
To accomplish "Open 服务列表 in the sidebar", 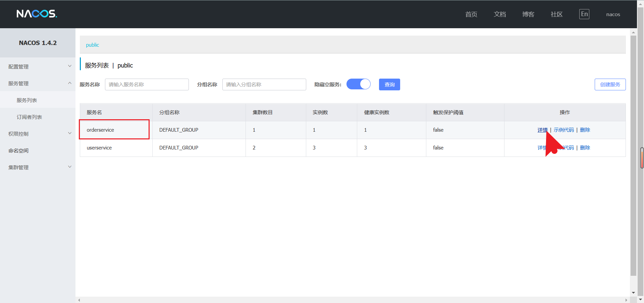I will pos(27,100).
